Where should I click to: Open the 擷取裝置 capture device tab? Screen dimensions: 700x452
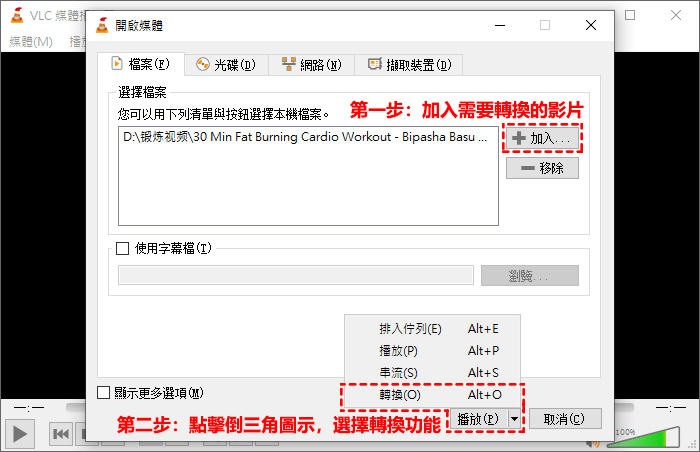click(409, 65)
